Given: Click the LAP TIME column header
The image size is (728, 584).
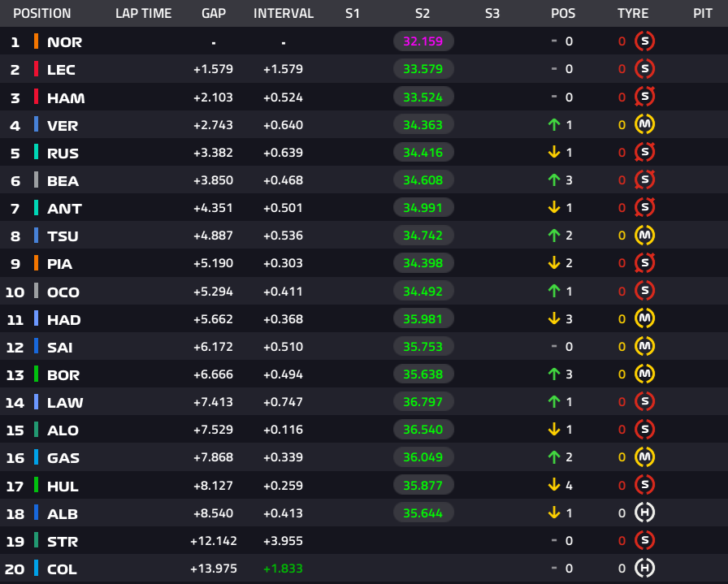Looking at the screenshot, I should tap(143, 14).
